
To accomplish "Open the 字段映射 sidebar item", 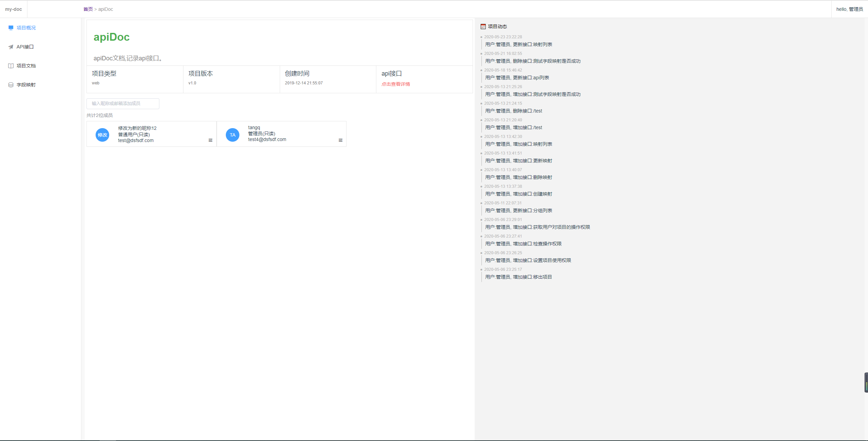I will click(x=26, y=85).
